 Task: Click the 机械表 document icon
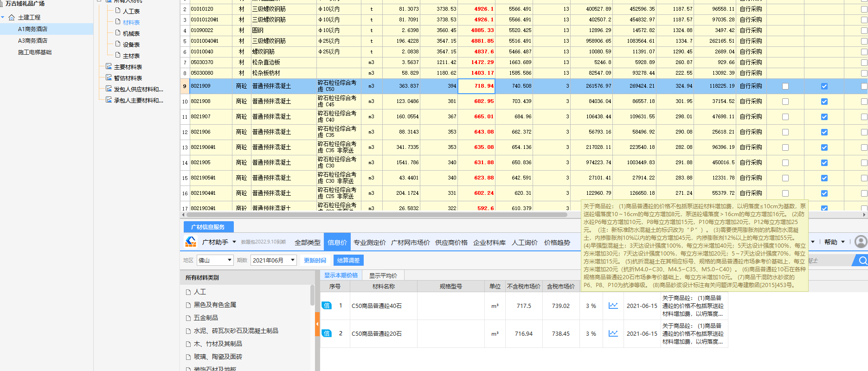[118, 32]
